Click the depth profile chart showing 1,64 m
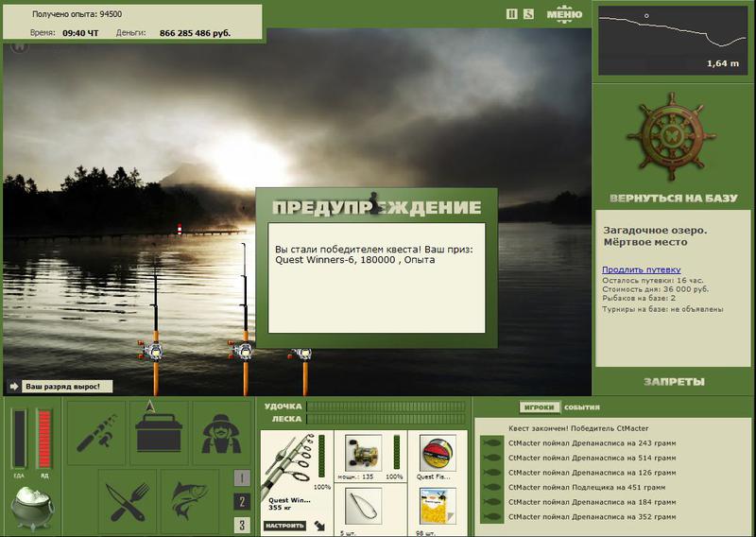Image resolution: width=756 pixels, height=537 pixels. click(672, 40)
